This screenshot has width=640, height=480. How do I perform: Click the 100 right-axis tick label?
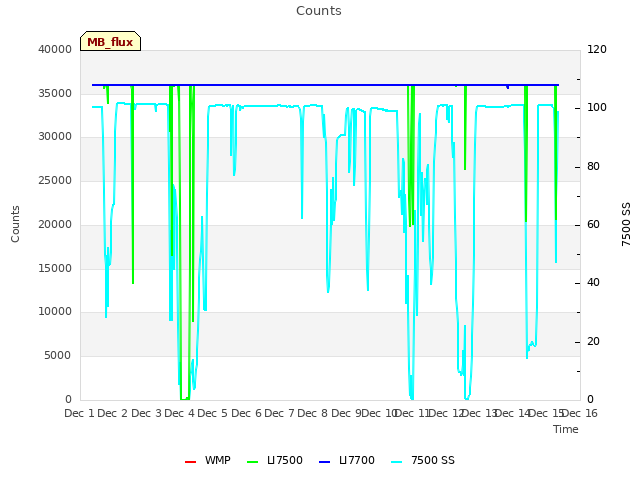[597, 108]
